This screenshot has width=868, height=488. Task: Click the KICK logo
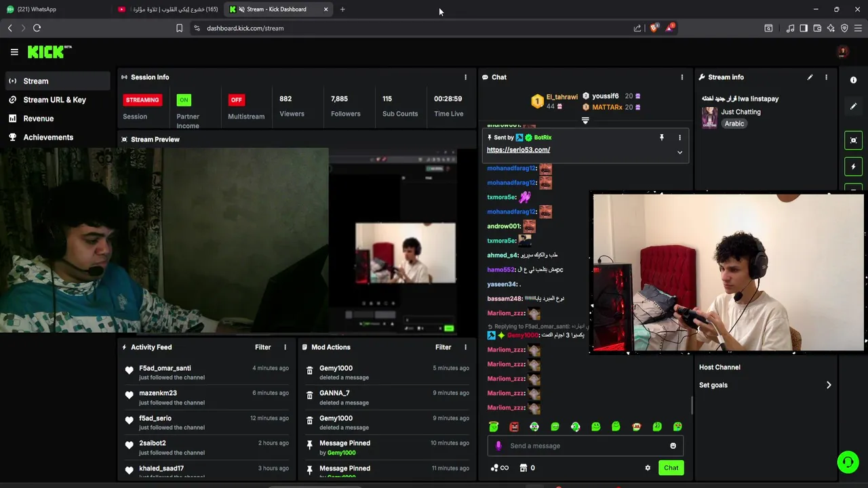(50, 52)
